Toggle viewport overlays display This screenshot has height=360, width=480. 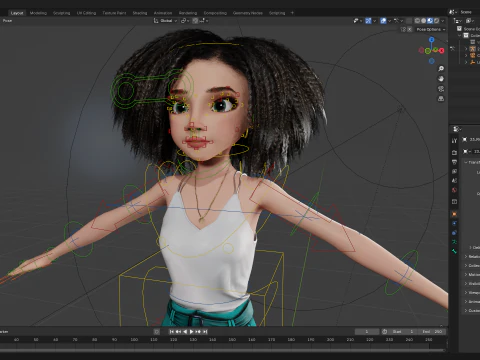tap(383, 21)
